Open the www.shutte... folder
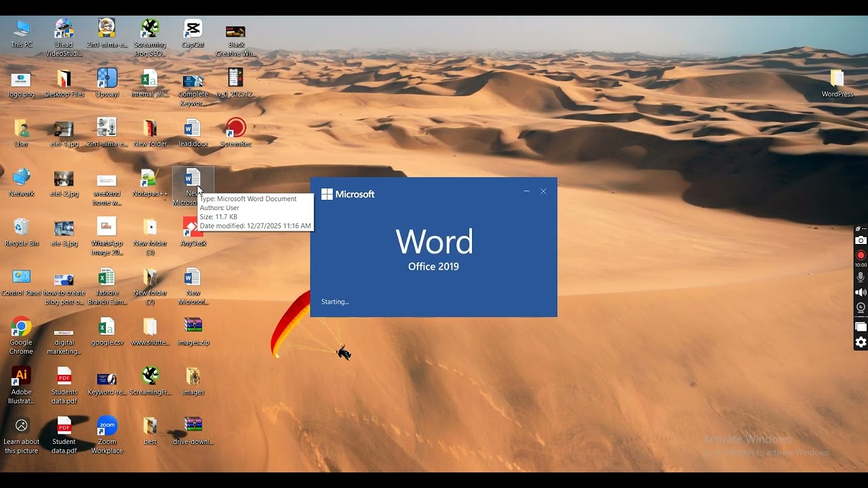This screenshot has height=488, width=868. [150, 331]
